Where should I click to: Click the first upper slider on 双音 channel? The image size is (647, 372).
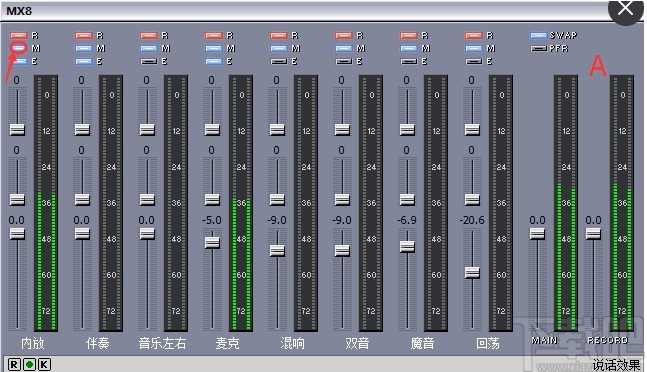(x=342, y=129)
